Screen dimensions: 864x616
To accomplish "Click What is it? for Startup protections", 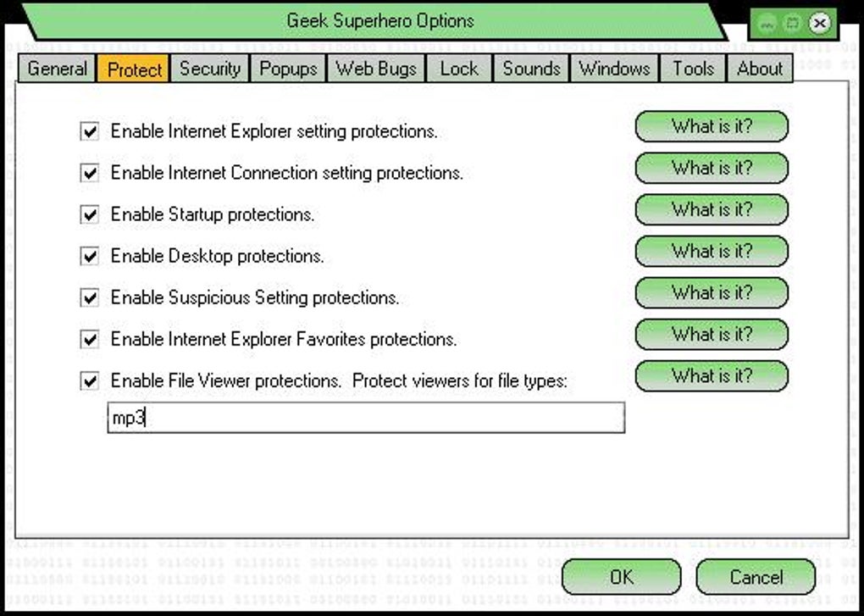I will pos(712,209).
